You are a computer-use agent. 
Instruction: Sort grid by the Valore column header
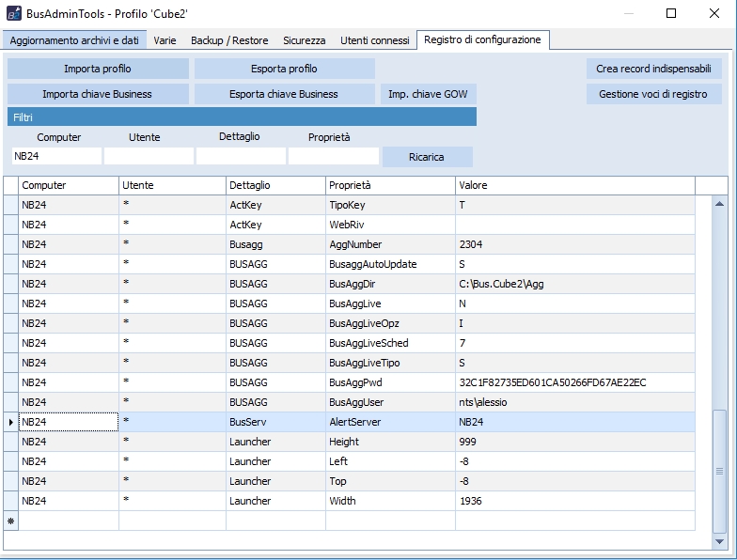click(x=573, y=185)
